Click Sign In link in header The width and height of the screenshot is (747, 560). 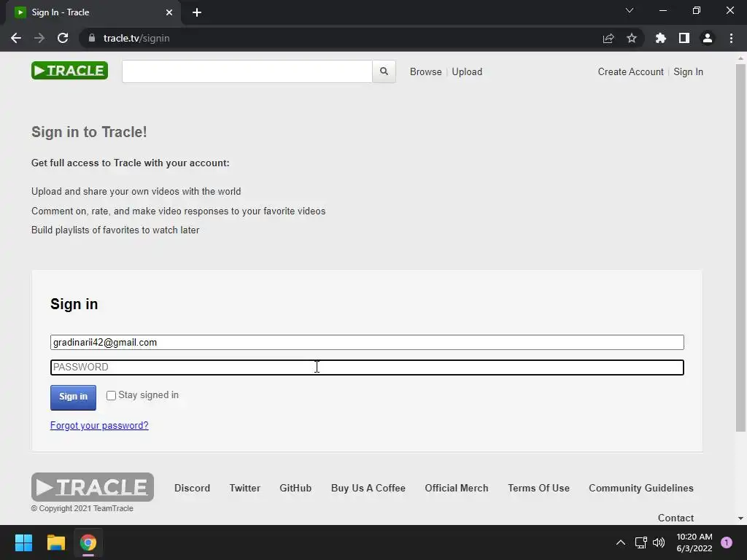click(x=689, y=71)
